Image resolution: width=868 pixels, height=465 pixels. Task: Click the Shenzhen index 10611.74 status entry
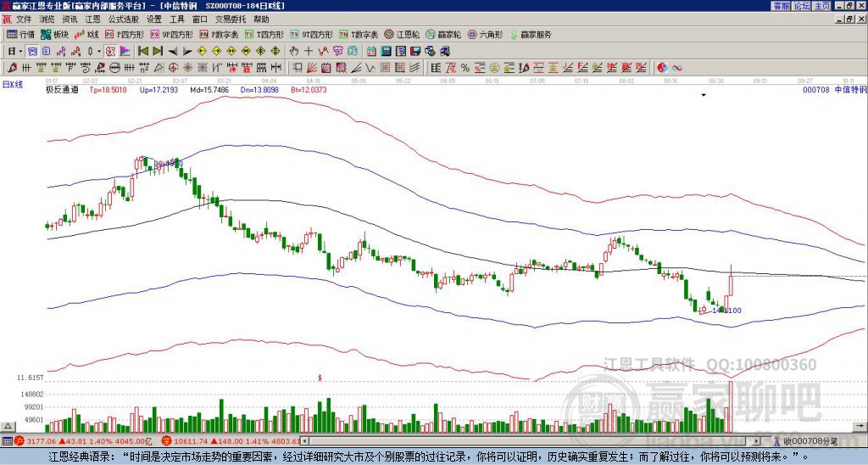click(x=231, y=441)
